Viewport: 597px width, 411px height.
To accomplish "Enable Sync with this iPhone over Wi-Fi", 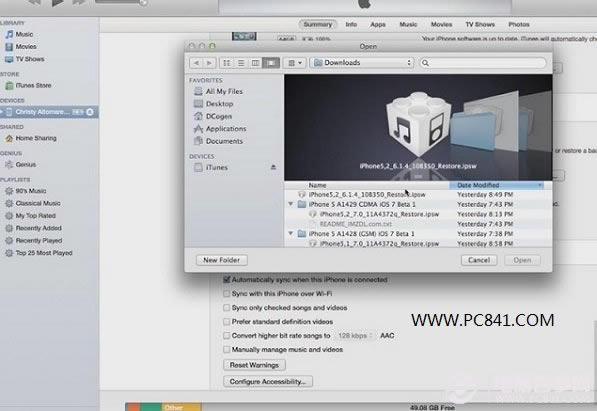I will click(x=227, y=294).
